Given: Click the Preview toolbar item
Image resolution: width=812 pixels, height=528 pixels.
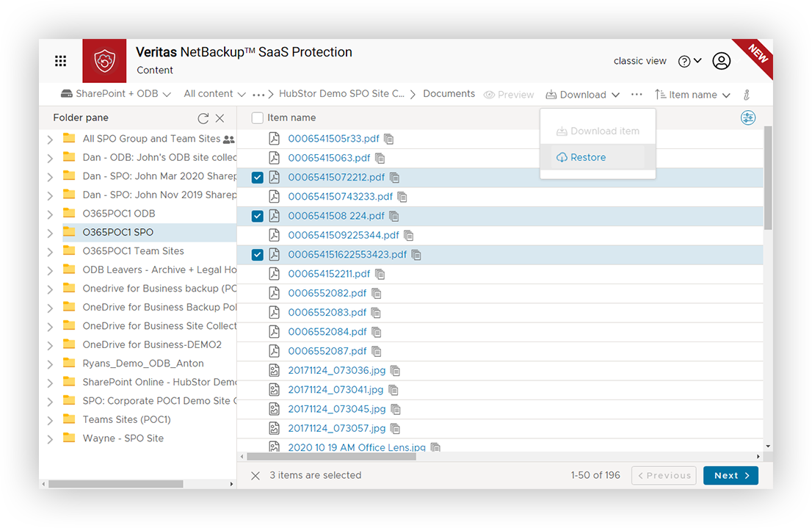Looking at the screenshot, I should [509, 95].
